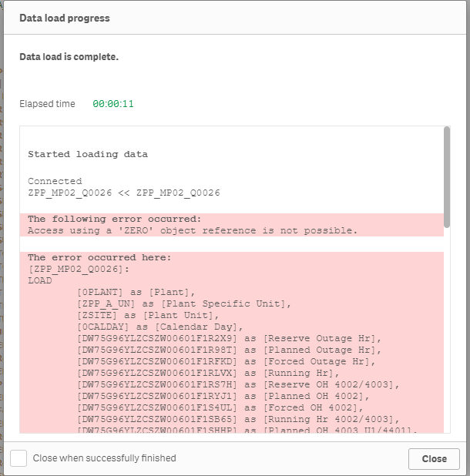Screen dimensions: 470x476
Task: Click the [0PLANT] as [Plant] line
Action: pos(136,292)
